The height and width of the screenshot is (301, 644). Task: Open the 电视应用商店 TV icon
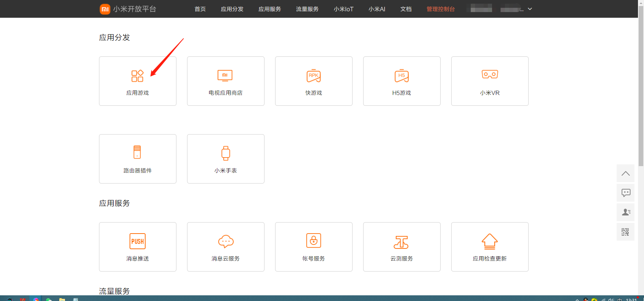(x=225, y=76)
